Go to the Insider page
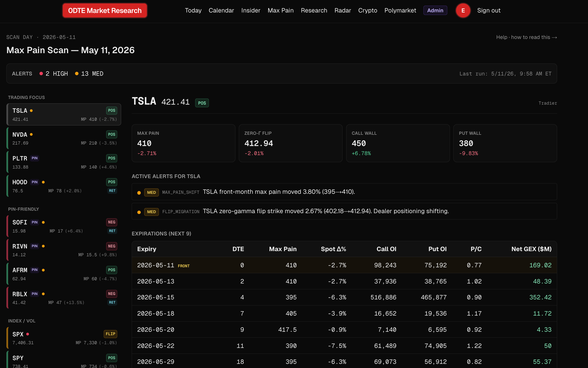This screenshot has height=368, width=588. [x=251, y=11]
